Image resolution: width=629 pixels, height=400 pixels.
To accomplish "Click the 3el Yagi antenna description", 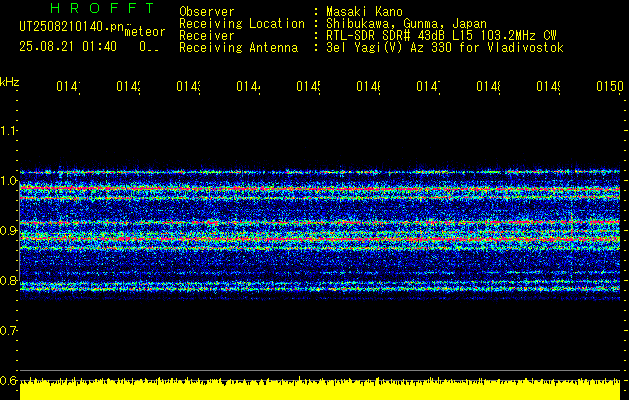I will pos(445,48).
